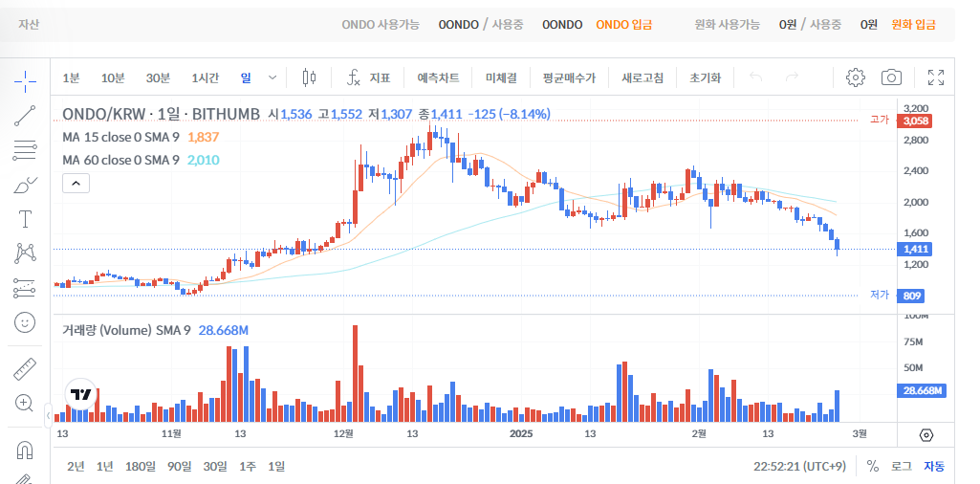Click the redo arrow
Screen dimensions: 980x484
tap(793, 77)
